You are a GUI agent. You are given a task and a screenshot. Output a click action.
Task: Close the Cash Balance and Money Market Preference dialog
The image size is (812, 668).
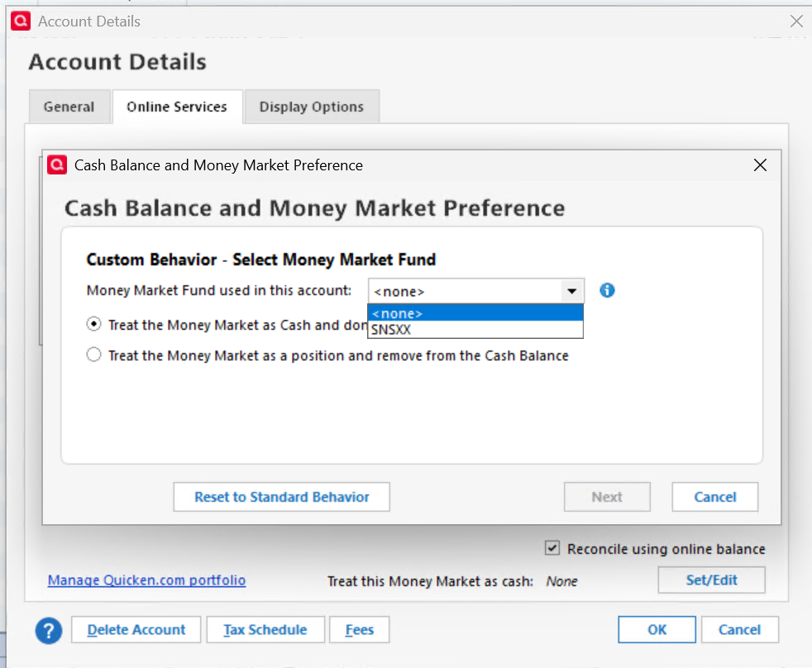tap(760, 165)
